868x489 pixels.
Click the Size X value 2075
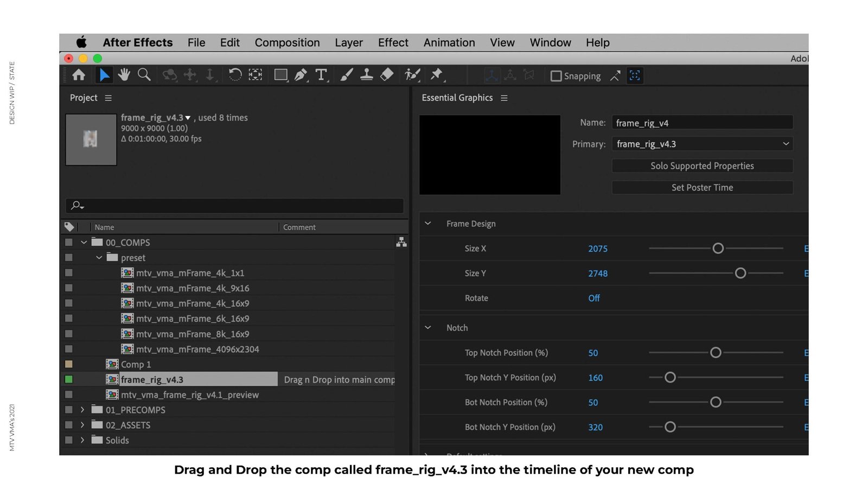[598, 249]
